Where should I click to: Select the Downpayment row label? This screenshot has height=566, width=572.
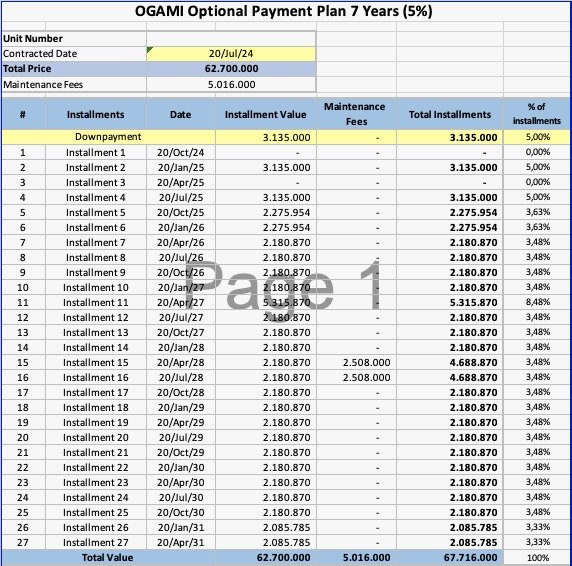(x=108, y=137)
